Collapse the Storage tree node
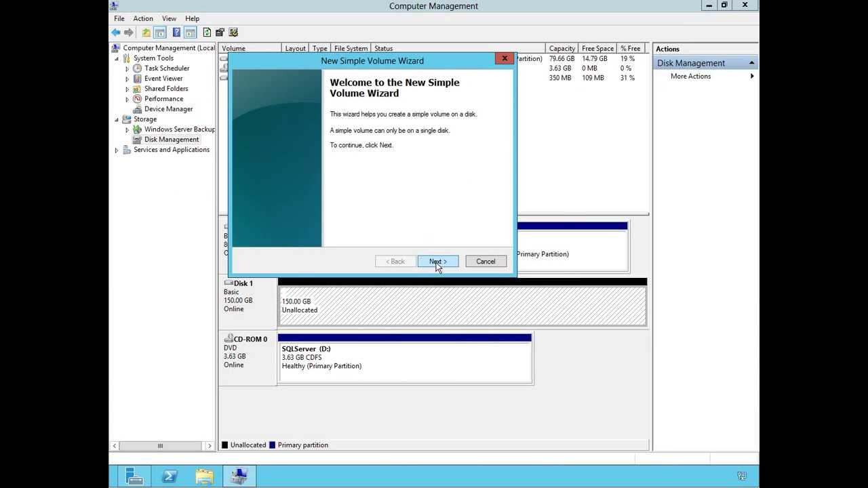 117,120
